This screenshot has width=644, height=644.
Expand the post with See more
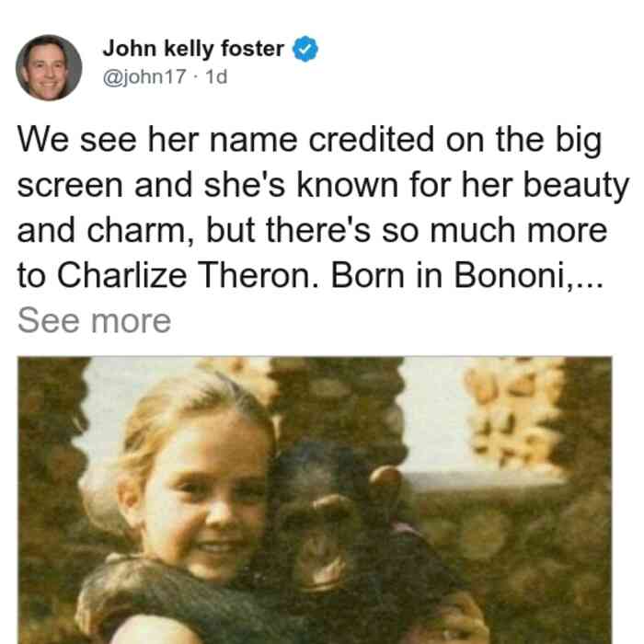pos(94,321)
